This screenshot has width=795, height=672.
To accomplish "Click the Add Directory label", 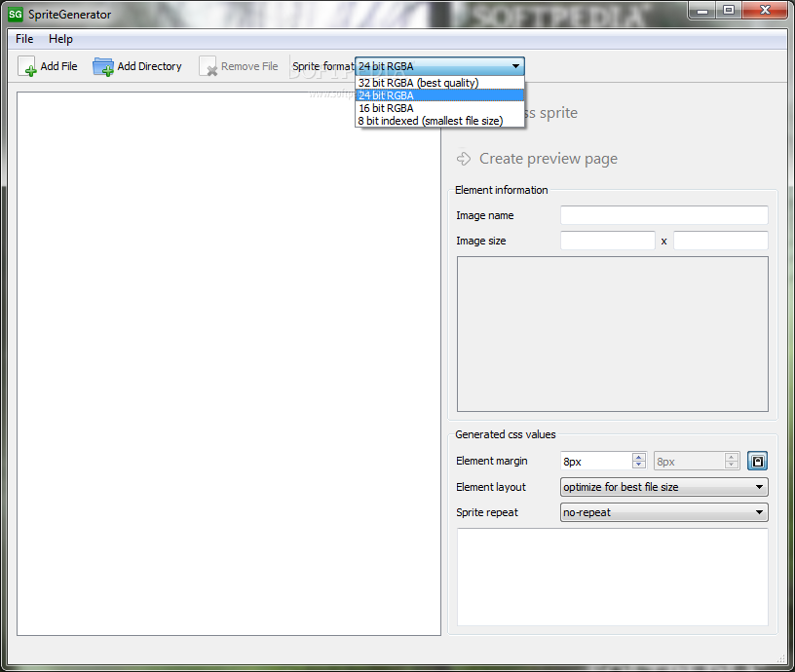I will coord(150,66).
